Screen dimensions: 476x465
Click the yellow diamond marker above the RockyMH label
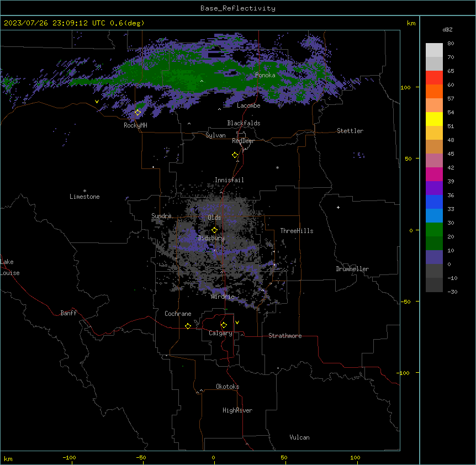(x=137, y=113)
